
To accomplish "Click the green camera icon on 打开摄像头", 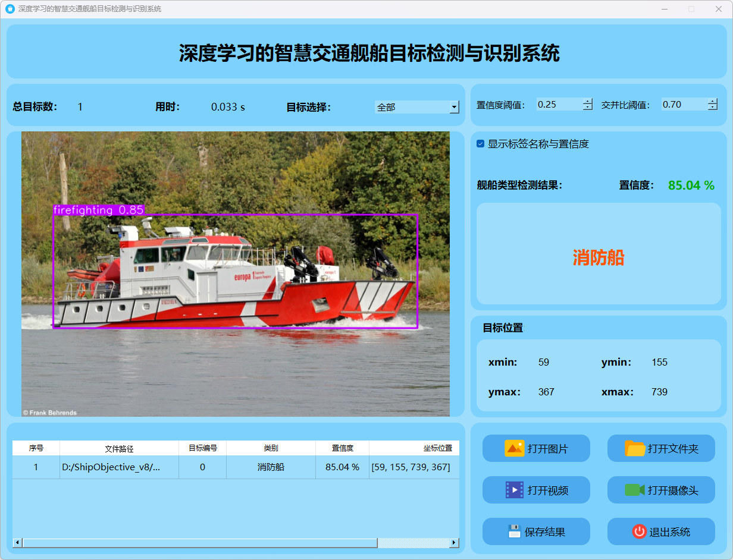I will (634, 490).
